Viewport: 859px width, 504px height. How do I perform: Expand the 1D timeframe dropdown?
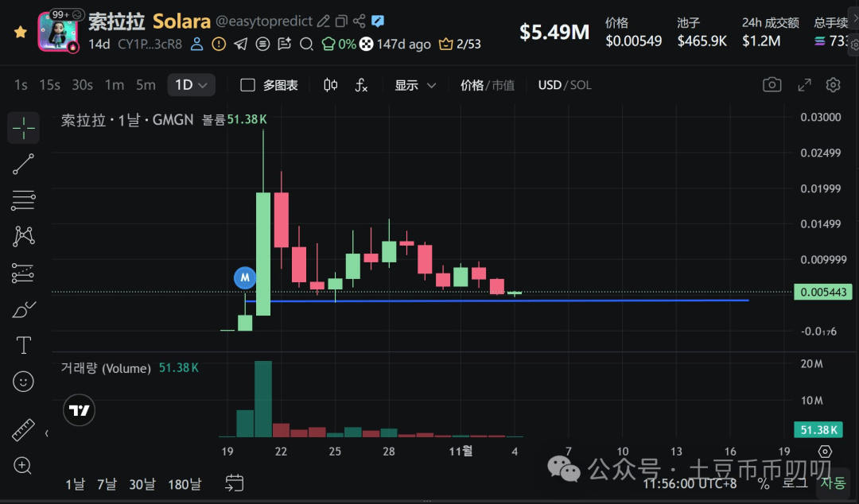point(191,85)
